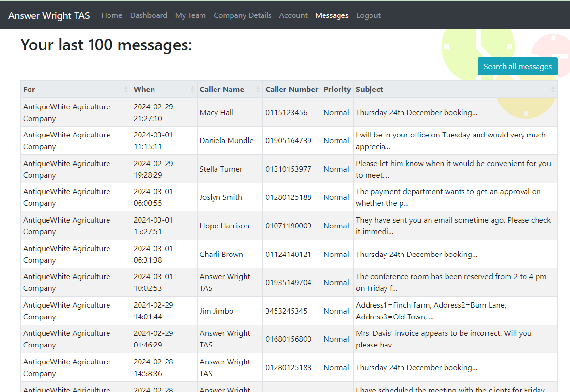Select Charli Brown caller name
The height and width of the screenshot is (392, 570).
tap(221, 254)
